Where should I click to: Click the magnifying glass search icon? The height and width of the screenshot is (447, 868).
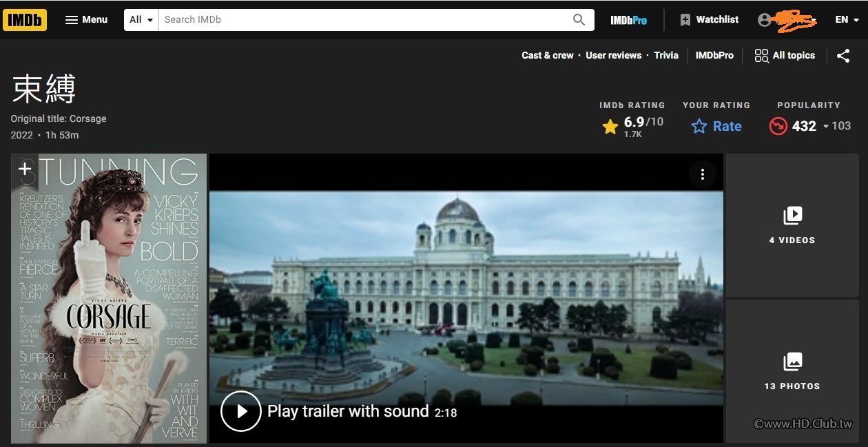579,19
